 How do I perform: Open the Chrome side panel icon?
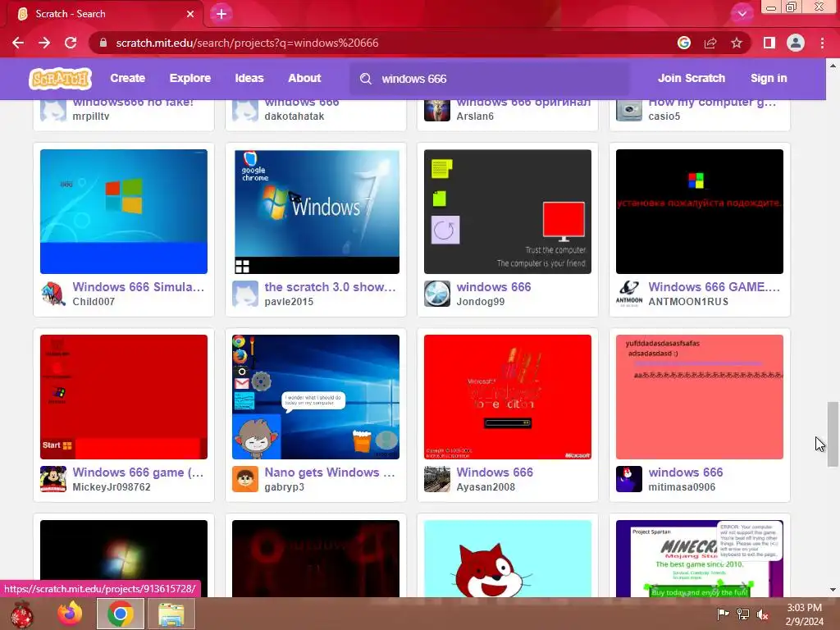click(769, 43)
